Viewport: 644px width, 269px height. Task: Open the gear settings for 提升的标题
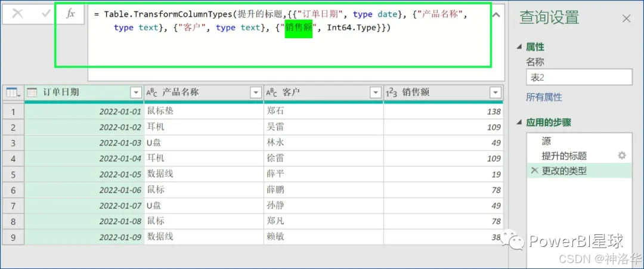tap(622, 155)
